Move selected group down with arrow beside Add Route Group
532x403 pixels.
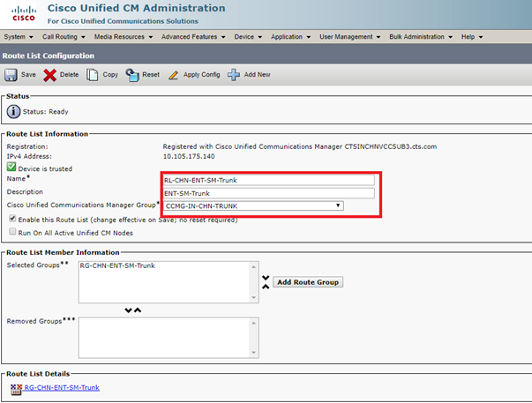(x=266, y=278)
